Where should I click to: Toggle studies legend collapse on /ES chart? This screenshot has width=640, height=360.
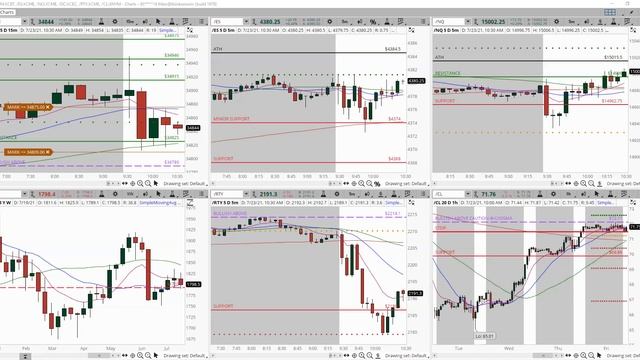411,30
